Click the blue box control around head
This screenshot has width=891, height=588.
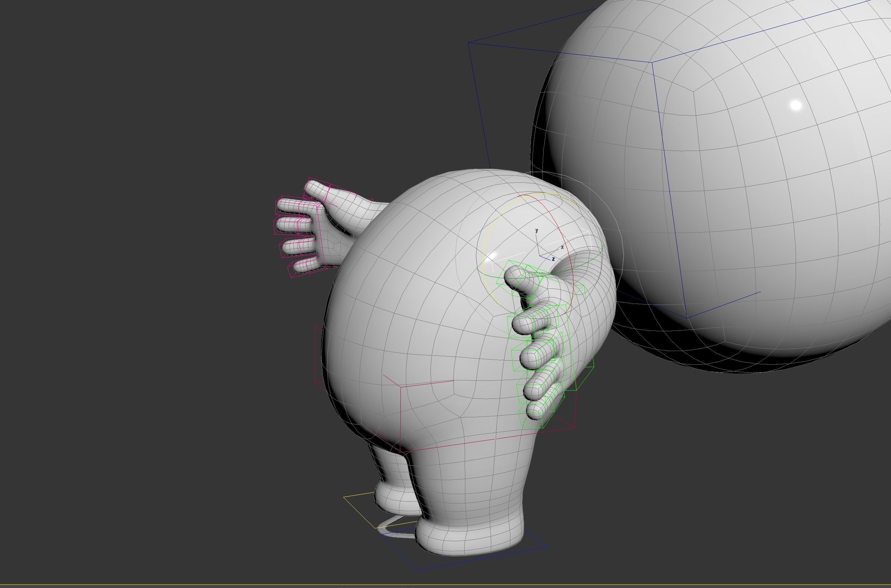653,63
